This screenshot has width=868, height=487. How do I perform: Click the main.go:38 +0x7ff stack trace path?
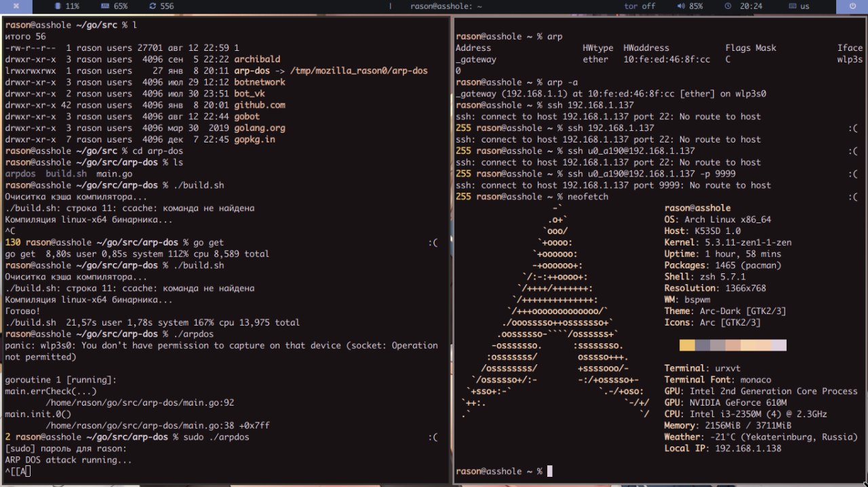pos(157,425)
